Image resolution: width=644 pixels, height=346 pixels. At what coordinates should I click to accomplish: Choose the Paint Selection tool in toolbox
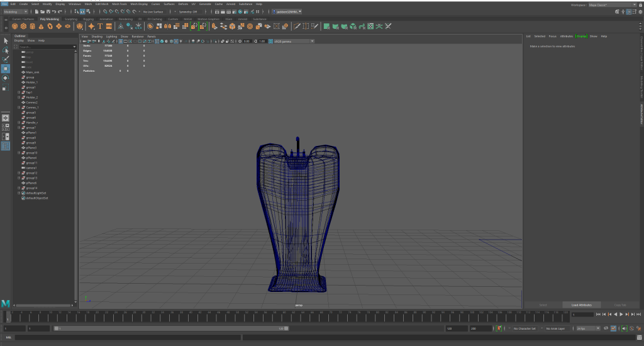[6, 59]
